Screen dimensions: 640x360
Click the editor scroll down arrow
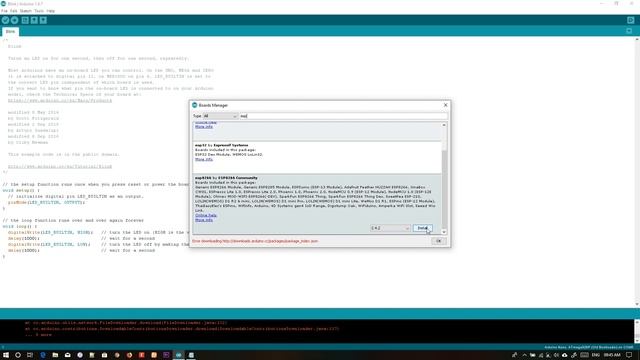pyautogui.click(x=637, y=304)
